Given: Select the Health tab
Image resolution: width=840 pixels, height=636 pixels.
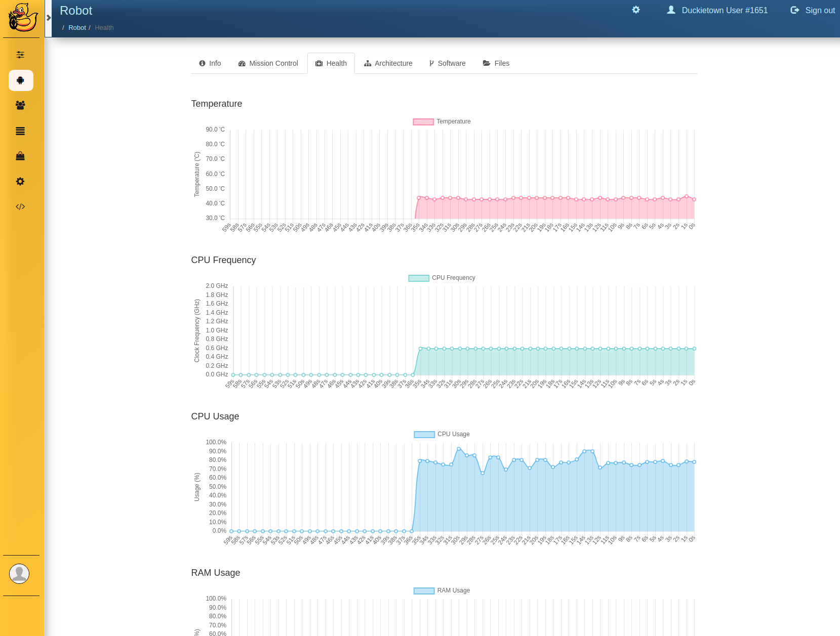Looking at the screenshot, I should (331, 63).
